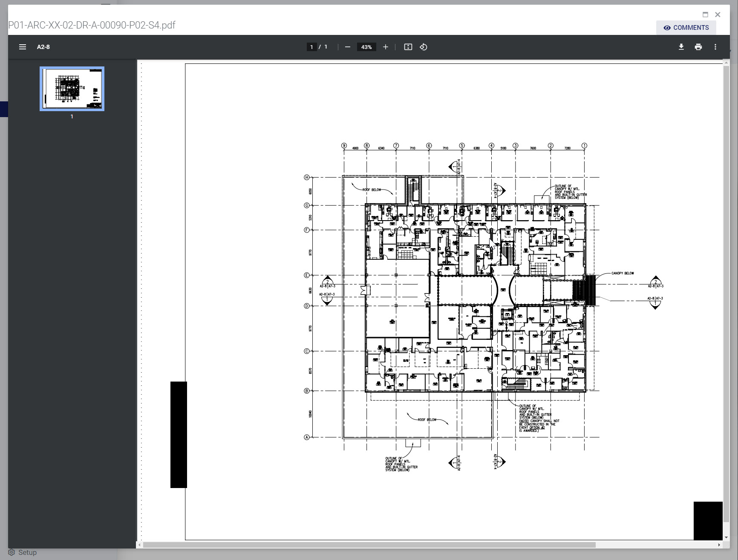Select the page 1 thumbnail

(x=72, y=89)
